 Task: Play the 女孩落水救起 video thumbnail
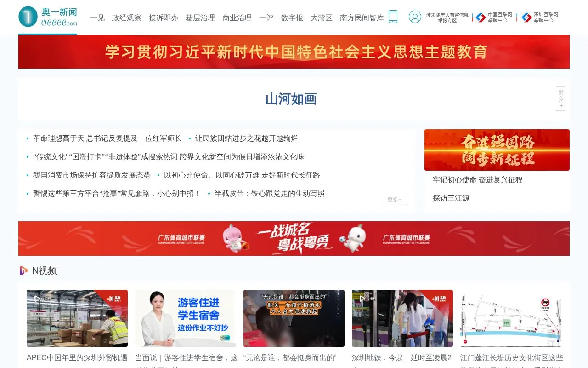coord(294,318)
